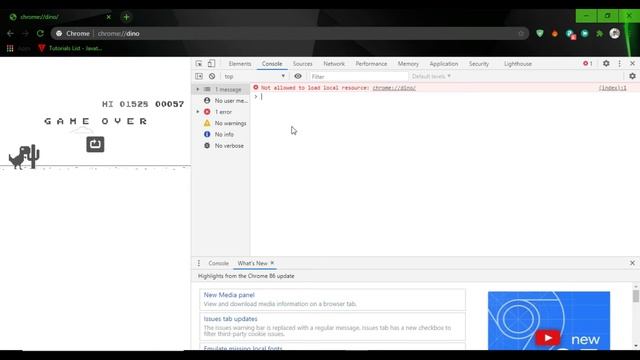The image size is (640, 360).
Task: Open the puzzle piece extensions menu
Action: (x=600, y=33)
